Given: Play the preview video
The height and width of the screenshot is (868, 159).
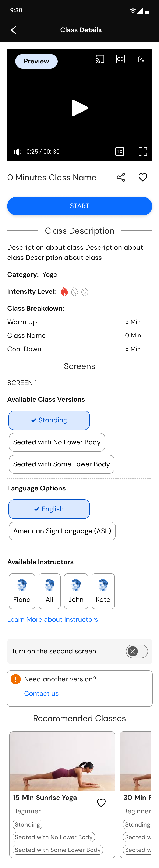Looking at the screenshot, I should [80, 108].
